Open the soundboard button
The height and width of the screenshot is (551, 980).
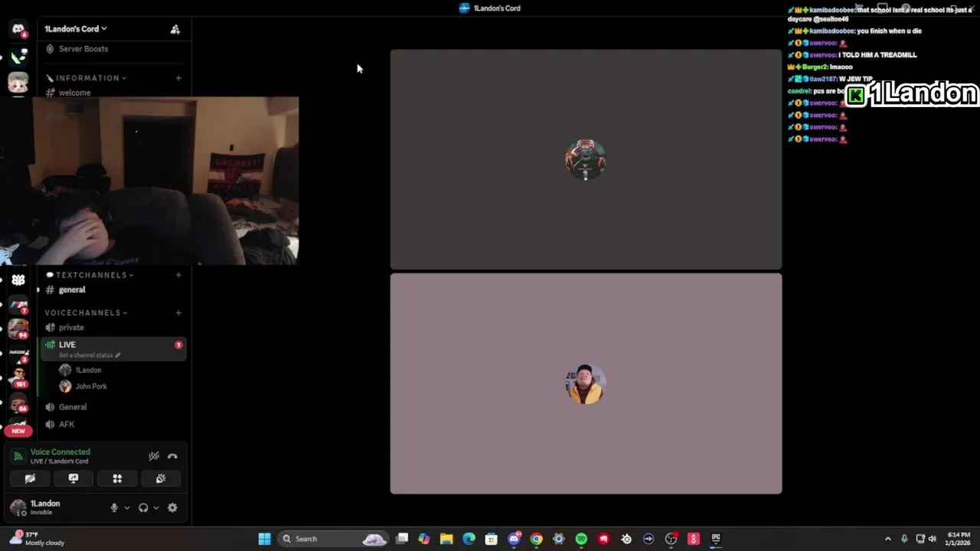click(161, 478)
